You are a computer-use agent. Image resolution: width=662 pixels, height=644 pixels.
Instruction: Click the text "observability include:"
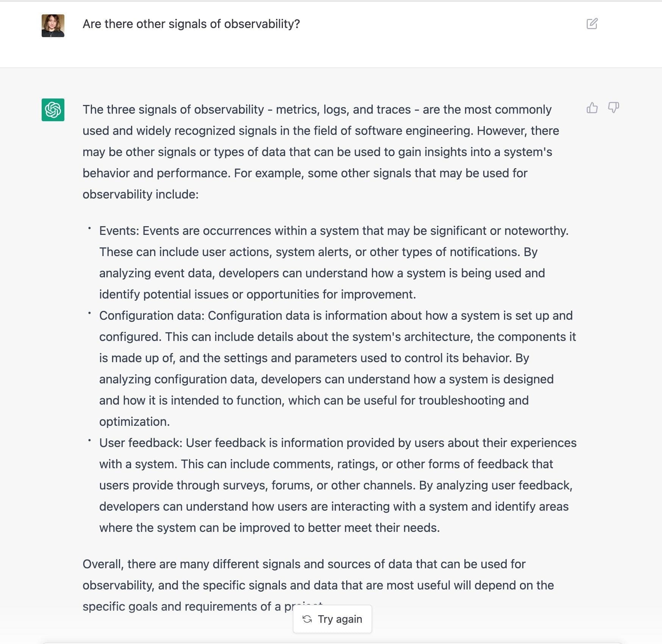pyautogui.click(x=141, y=194)
